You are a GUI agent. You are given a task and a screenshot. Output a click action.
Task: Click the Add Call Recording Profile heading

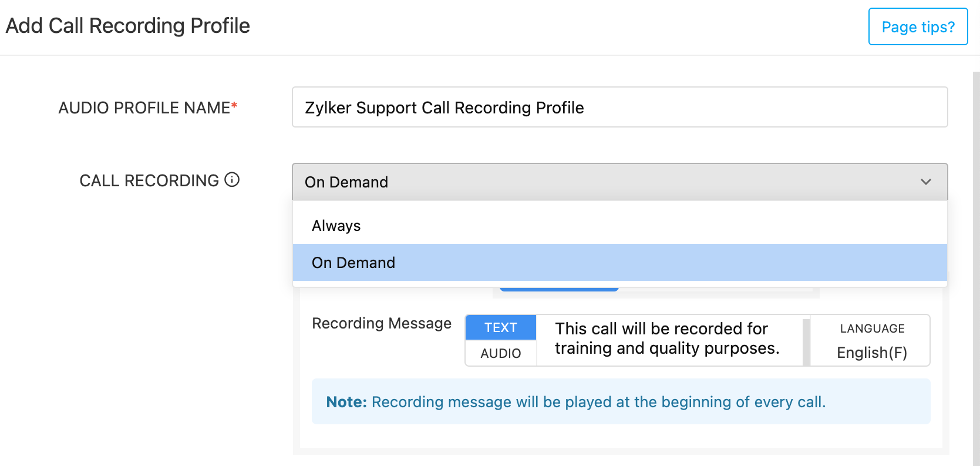128,26
